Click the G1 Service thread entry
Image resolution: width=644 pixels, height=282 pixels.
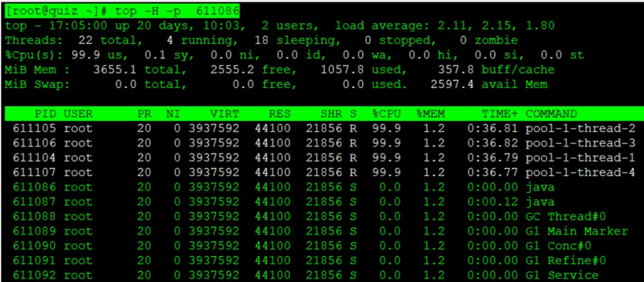(x=563, y=275)
